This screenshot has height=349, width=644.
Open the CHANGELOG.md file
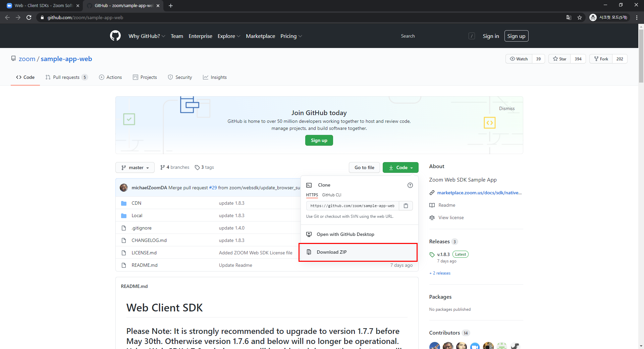tap(149, 240)
